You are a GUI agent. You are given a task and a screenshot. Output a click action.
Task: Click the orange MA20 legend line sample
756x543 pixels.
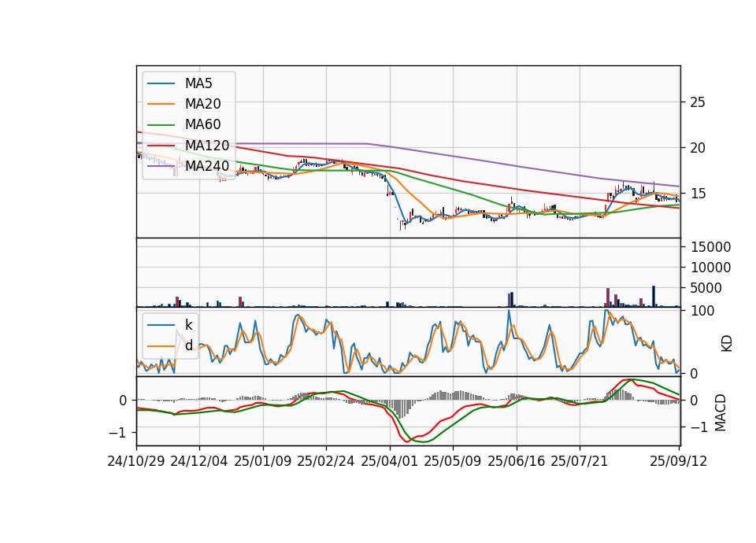pyautogui.click(x=161, y=104)
